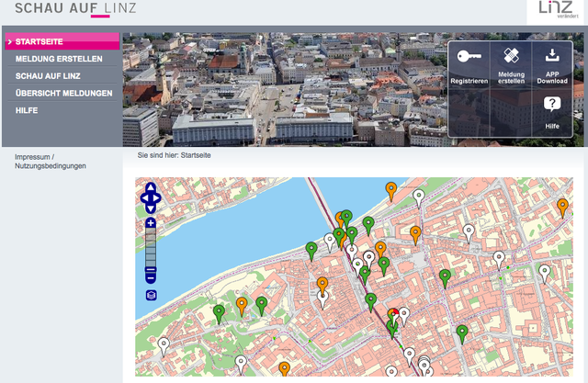Image resolution: width=588 pixels, height=383 pixels.
Task: Pan the map down with the arrow
Action: (x=151, y=208)
